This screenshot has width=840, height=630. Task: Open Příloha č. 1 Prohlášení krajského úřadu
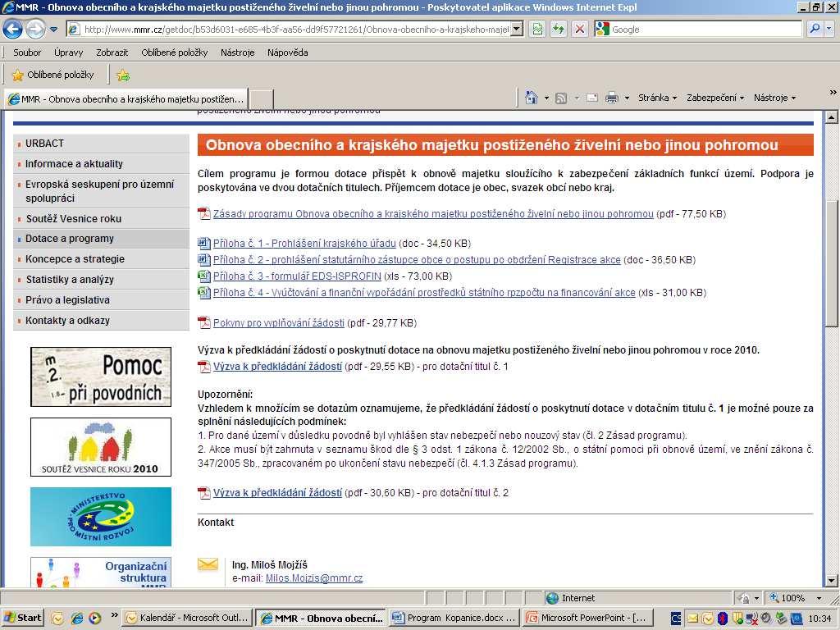coord(304,243)
